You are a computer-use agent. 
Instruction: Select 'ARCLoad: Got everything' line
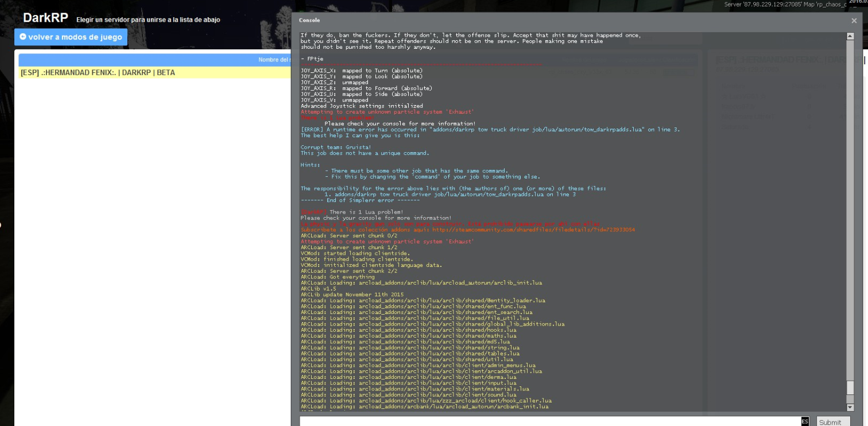pyautogui.click(x=338, y=277)
